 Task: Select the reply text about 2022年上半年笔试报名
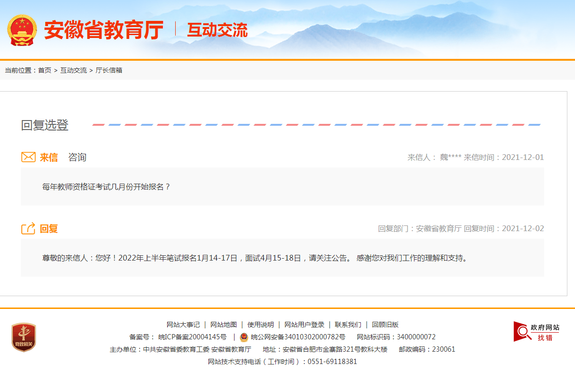255,258
